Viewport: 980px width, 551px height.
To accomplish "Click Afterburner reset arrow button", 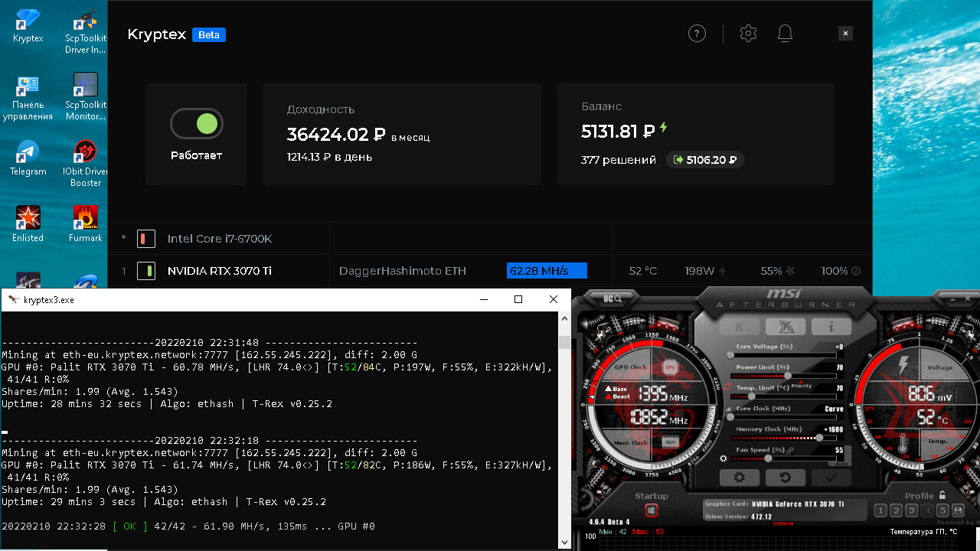I will 786,478.
